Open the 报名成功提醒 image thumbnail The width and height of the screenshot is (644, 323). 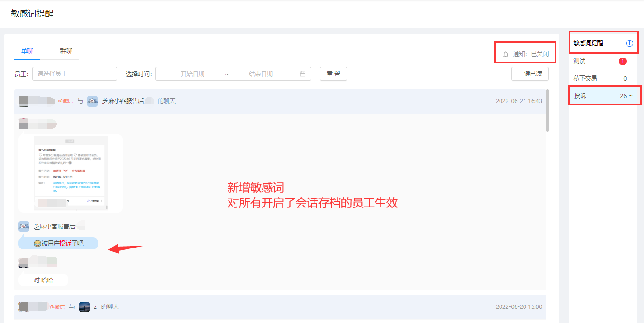tap(70, 174)
